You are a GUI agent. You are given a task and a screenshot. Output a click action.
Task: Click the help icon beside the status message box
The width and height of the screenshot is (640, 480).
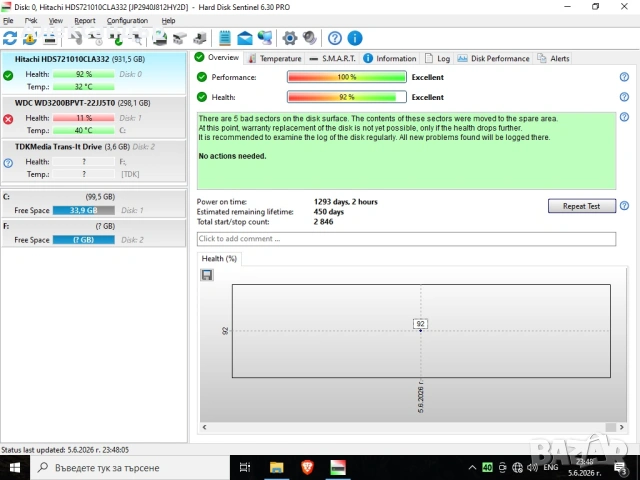(624, 117)
